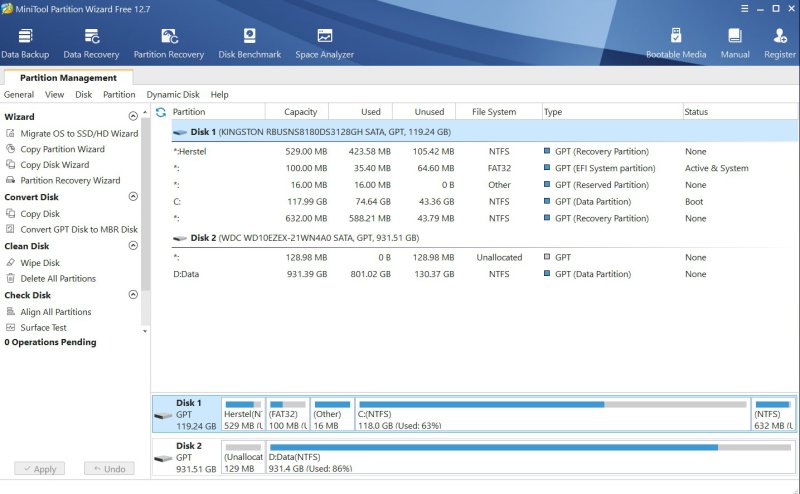Collapse the Check Disk section
This screenshot has width=800, height=494.
(x=133, y=295)
